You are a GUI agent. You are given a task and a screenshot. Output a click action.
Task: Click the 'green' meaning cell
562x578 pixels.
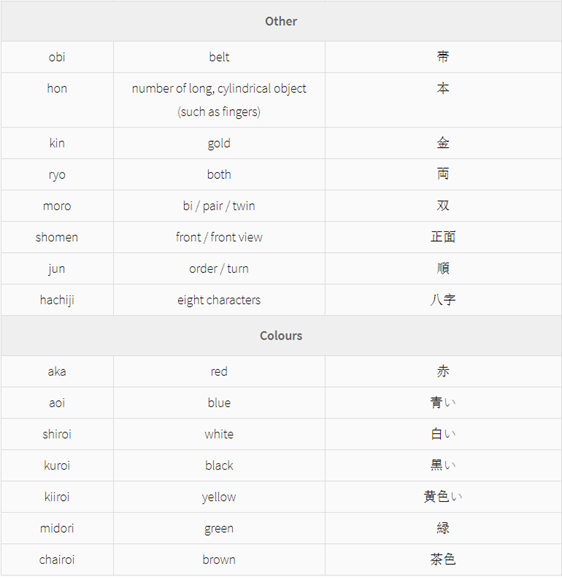(x=219, y=528)
